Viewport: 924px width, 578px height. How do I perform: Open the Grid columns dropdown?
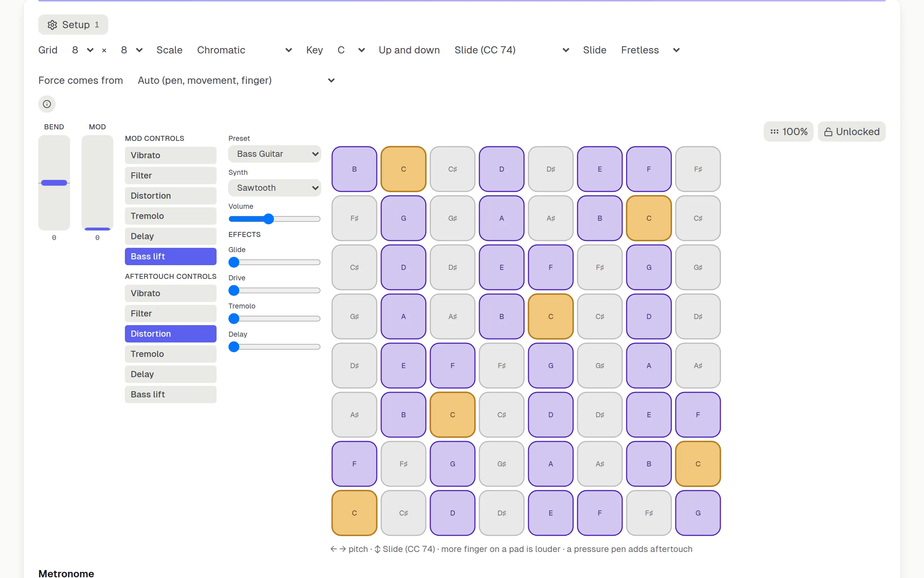pyautogui.click(x=132, y=50)
